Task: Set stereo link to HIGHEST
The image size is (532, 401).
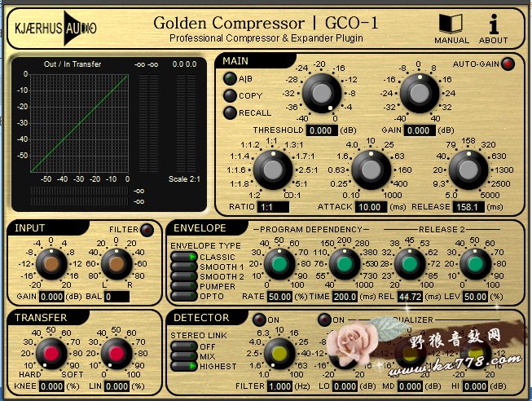Action: pyautogui.click(x=184, y=366)
